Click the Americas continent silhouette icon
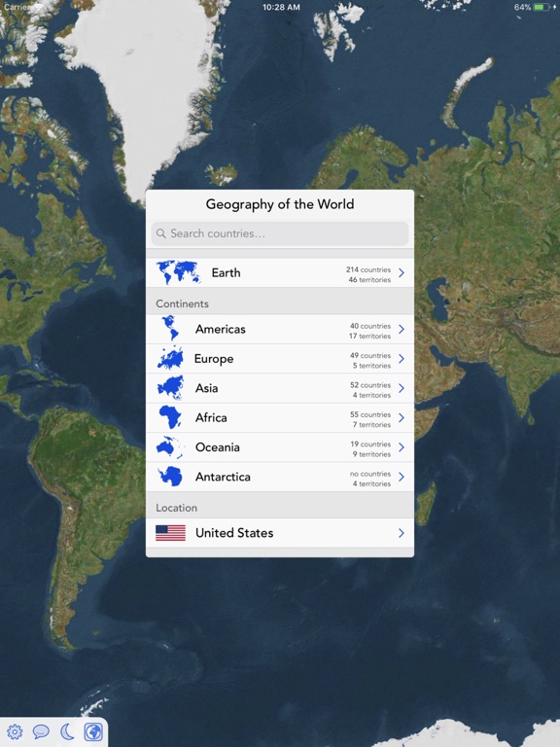This screenshot has width=560, height=747. pos(170,329)
